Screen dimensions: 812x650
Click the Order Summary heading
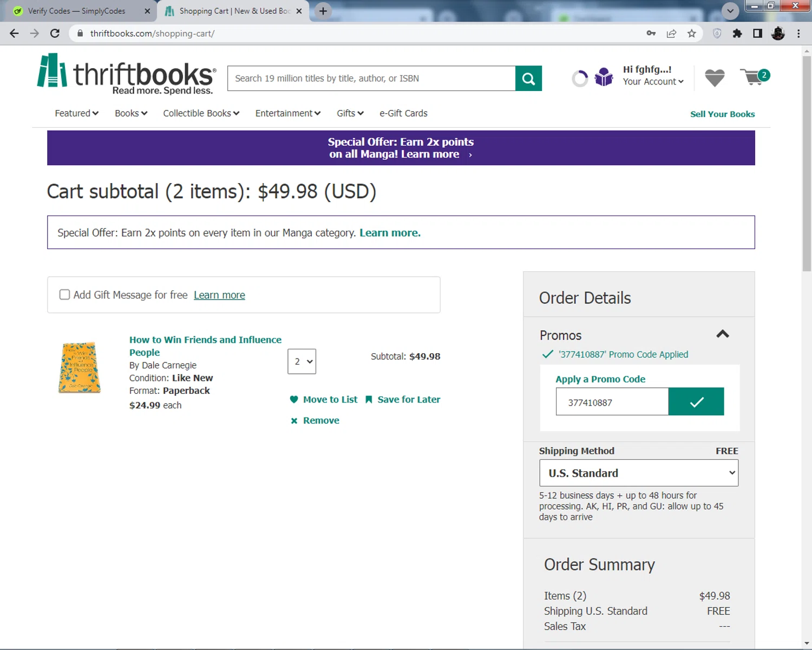[x=599, y=564]
